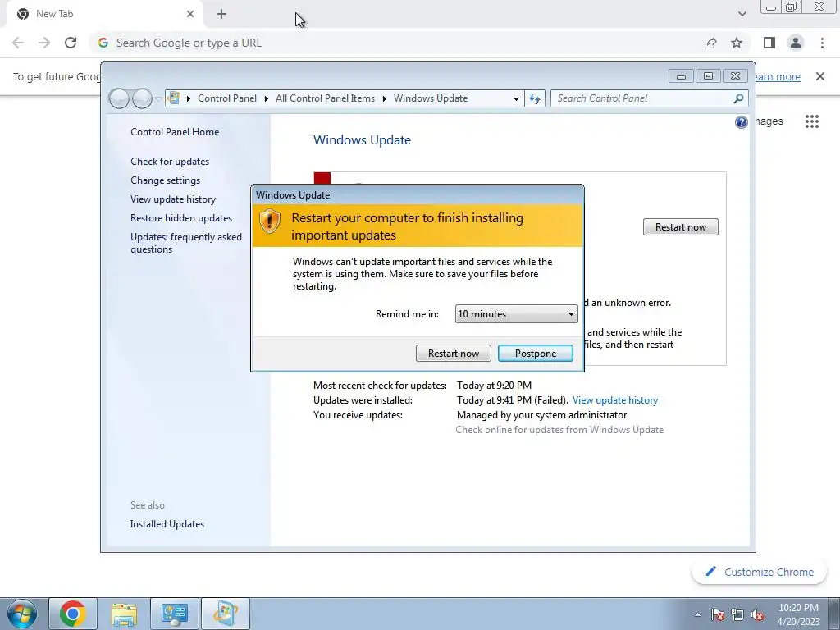This screenshot has height=630, width=840.
Task: Open the Chrome profile avatar
Action: 796,43
